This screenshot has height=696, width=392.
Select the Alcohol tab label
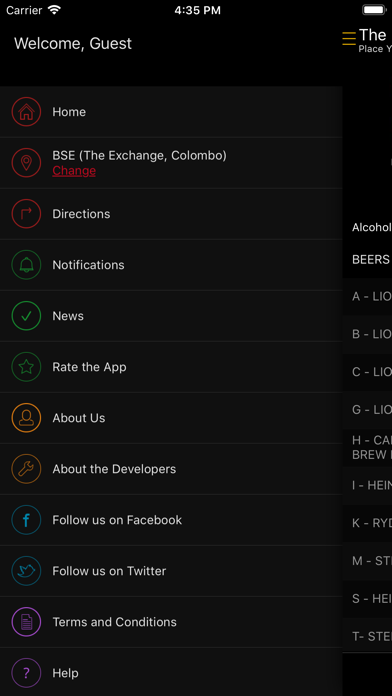click(372, 228)
